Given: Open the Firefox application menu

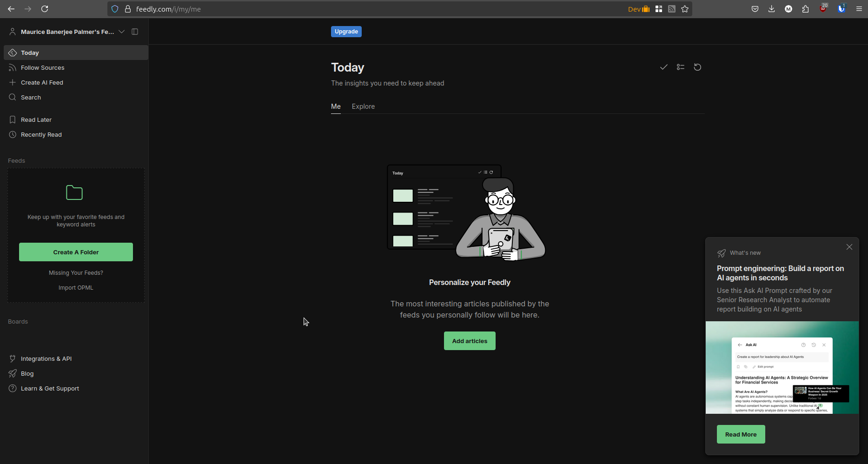Looking at the screenshot, I should pos(859,9).
